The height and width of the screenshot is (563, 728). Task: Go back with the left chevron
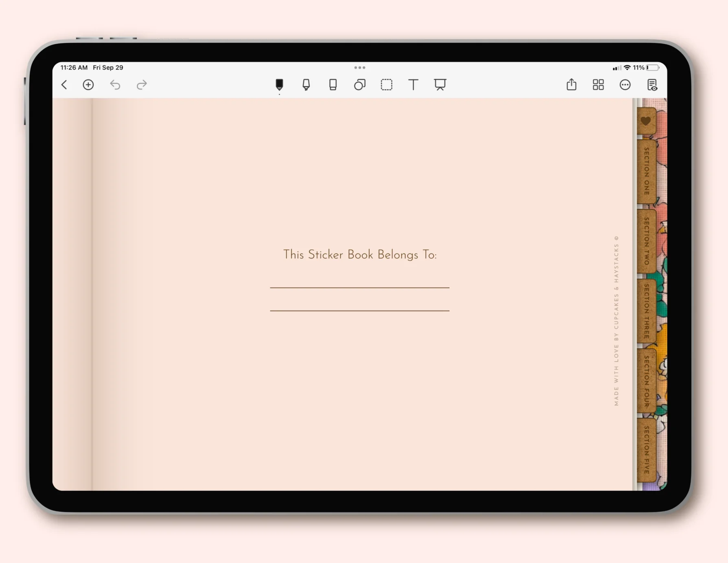[x=64, y=85]
